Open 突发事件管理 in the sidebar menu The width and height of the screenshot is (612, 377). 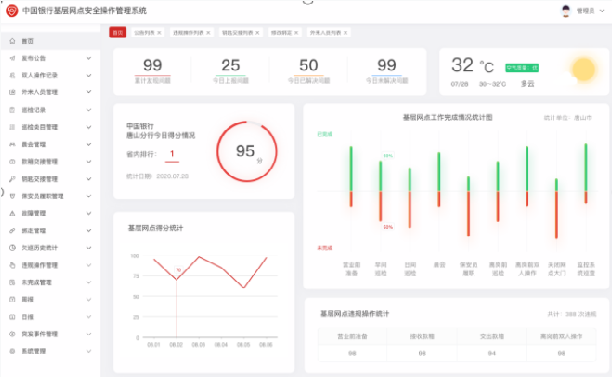tap(50, 334)
